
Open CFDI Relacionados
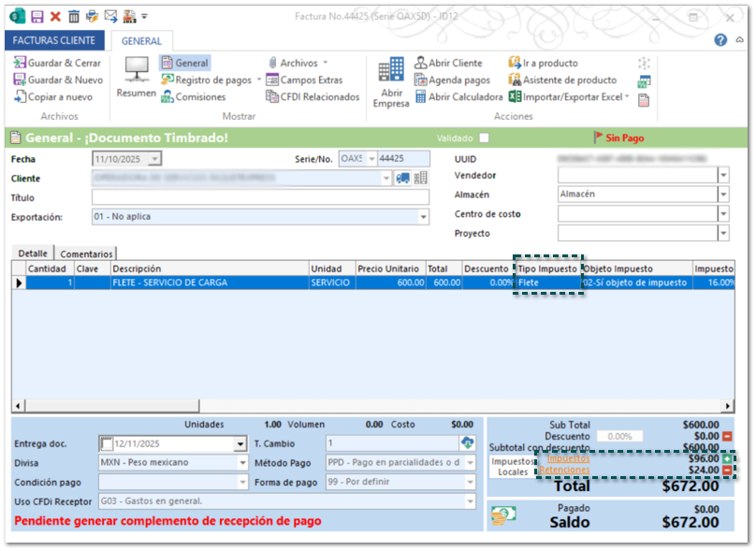tap(313, 96)
